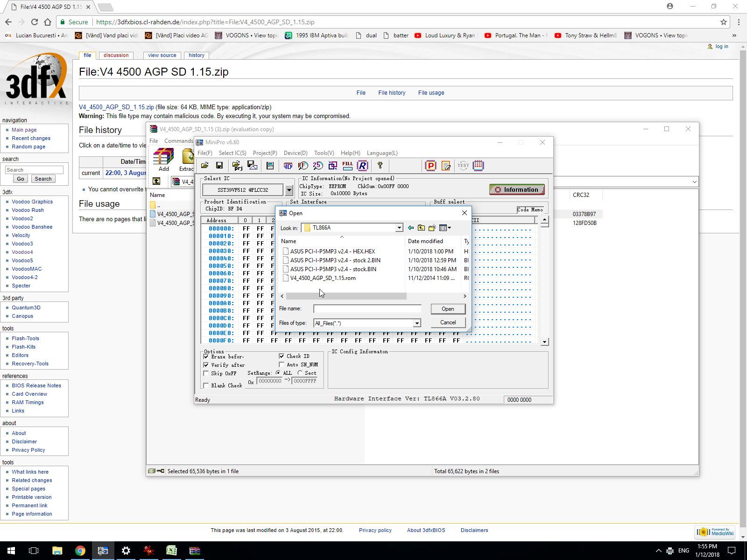Click the Save project icon in MiniPro toolbar

click(x=252, y=166)
